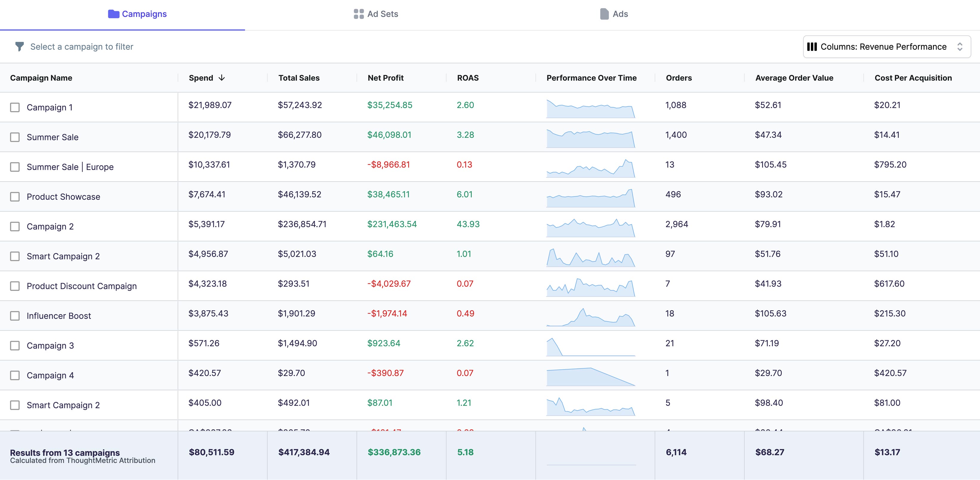Toggle Summer Sale Europe checkbox
The image size is (980, 480).
15,167
